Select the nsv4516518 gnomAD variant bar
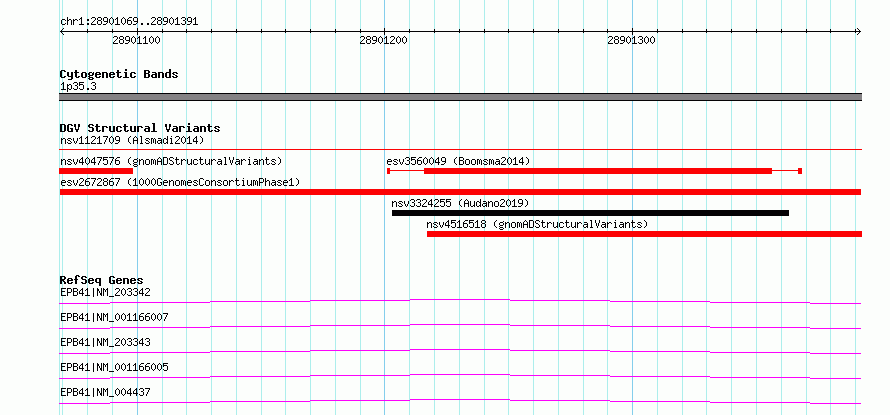The image size is (890, 415). point(644,234)
